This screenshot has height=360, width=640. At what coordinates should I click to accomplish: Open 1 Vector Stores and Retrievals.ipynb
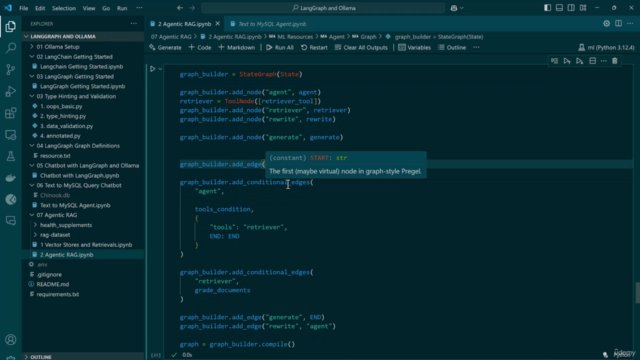tap(86, 245)
